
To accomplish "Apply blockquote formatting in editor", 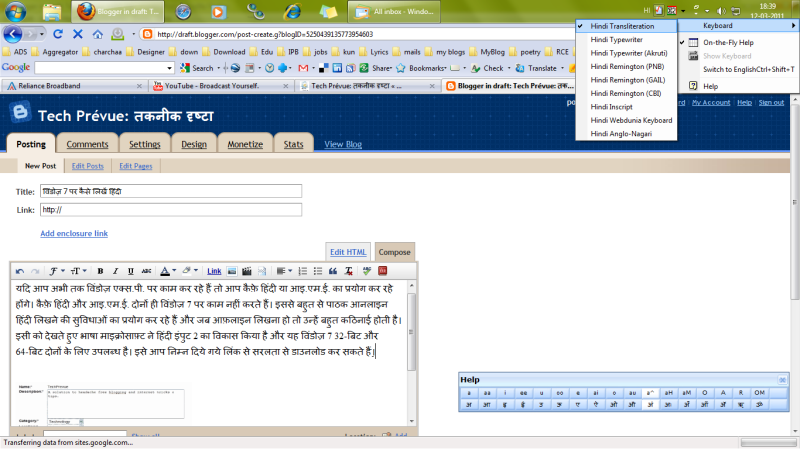I will 333,271.
